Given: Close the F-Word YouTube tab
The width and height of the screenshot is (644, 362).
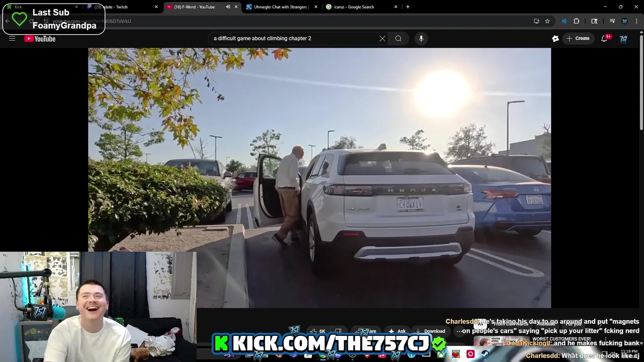Looking at the screenshot, I should coord(236,7).
